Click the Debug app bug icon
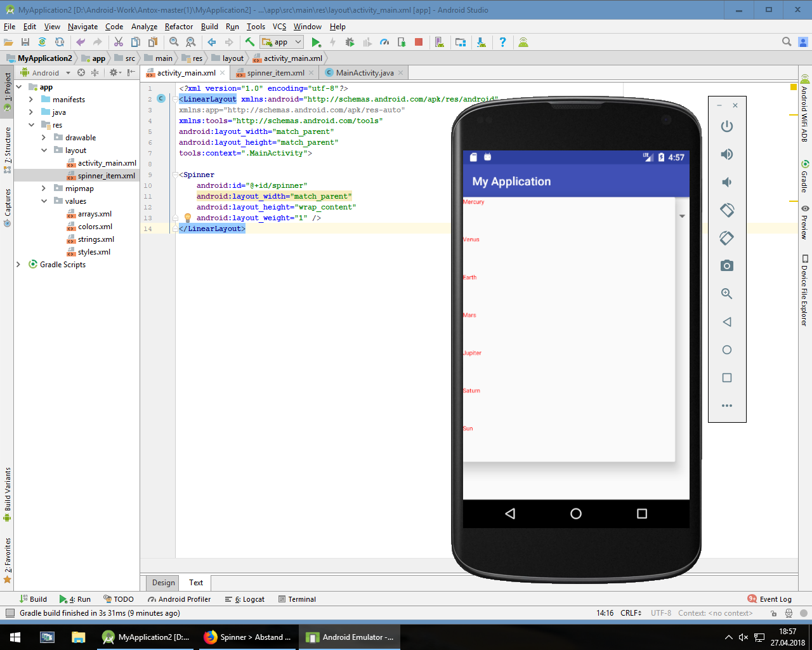812x650 pixels. click(350, 43)
